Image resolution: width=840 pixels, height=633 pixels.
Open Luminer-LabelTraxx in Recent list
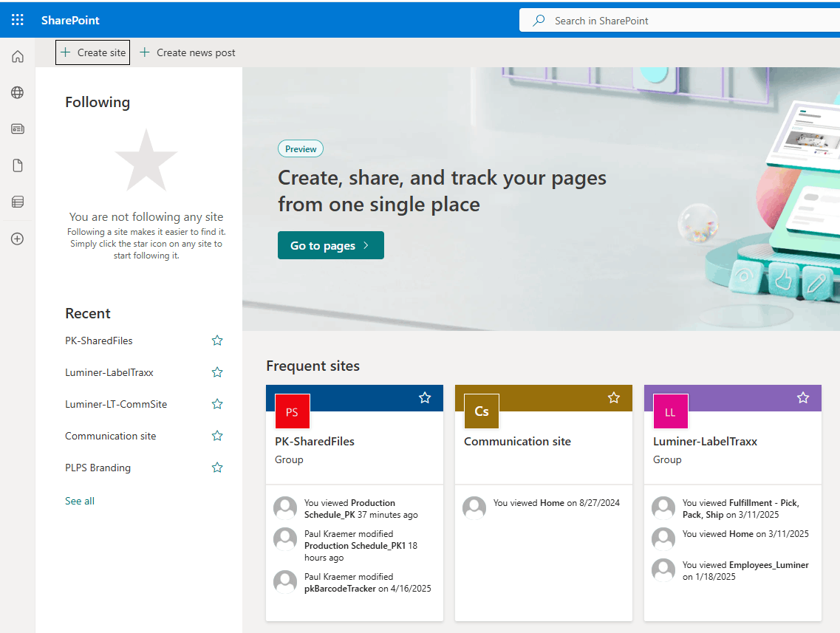tap(109, 372)
